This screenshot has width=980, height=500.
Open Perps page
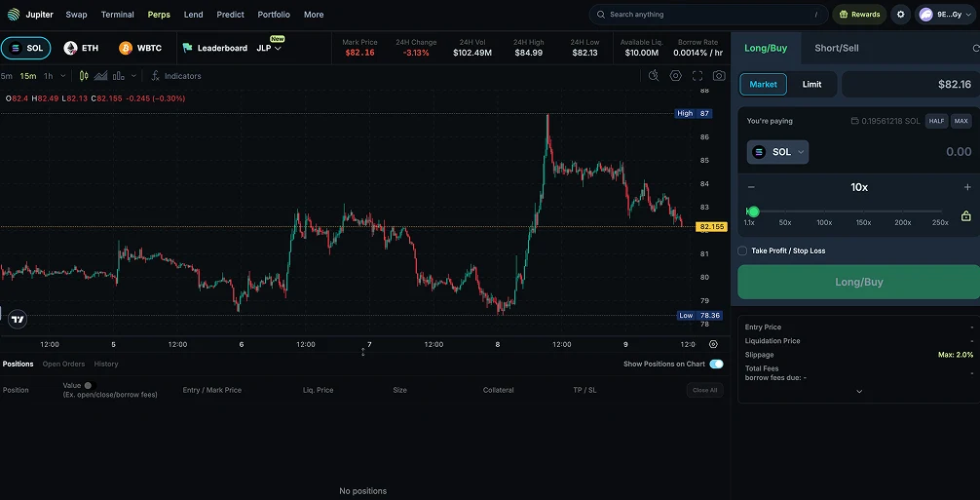point(159,15)
